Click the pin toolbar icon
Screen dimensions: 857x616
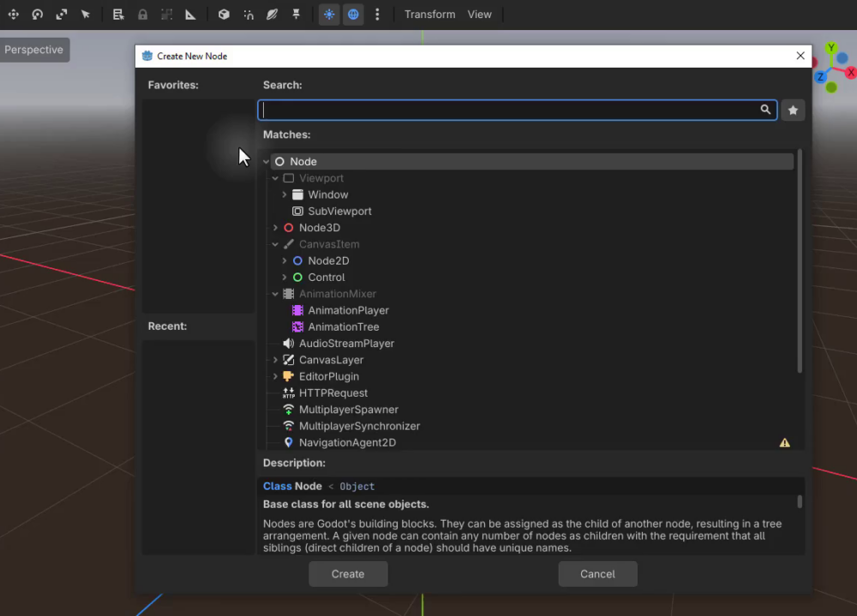coord(296,15)
